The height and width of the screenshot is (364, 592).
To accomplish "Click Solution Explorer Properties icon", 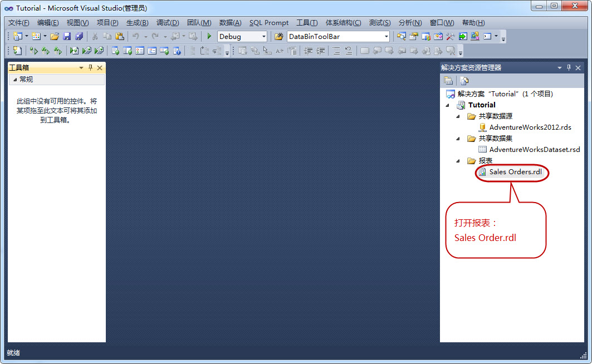I will click(x=448, y=80).
